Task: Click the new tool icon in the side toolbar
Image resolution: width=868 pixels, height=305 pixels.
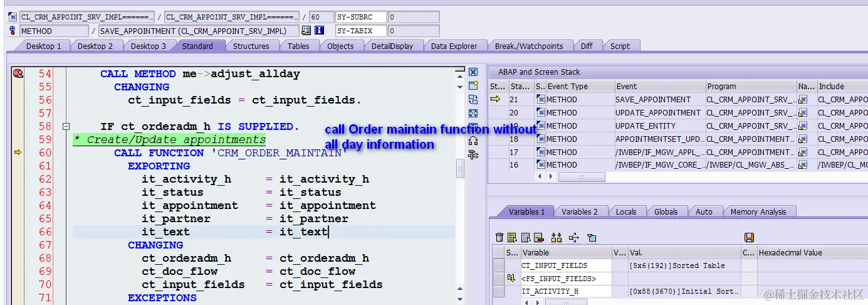Action: (x=473, y=85)
